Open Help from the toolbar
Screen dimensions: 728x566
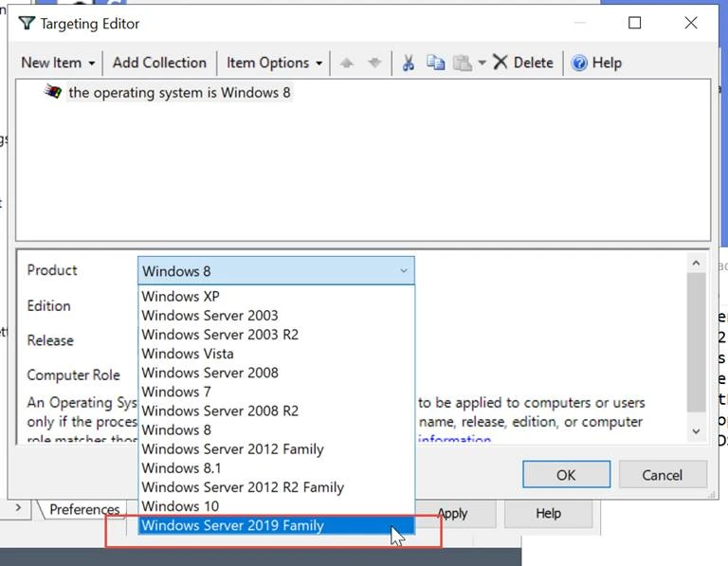(596, 63)
